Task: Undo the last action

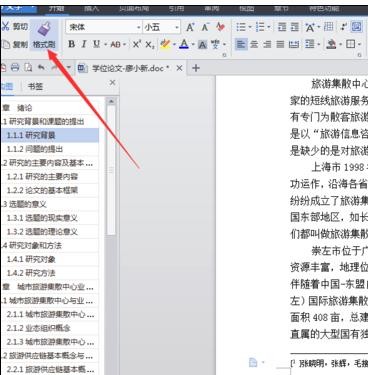Action: pyautogui.click(x=41, y=68)
